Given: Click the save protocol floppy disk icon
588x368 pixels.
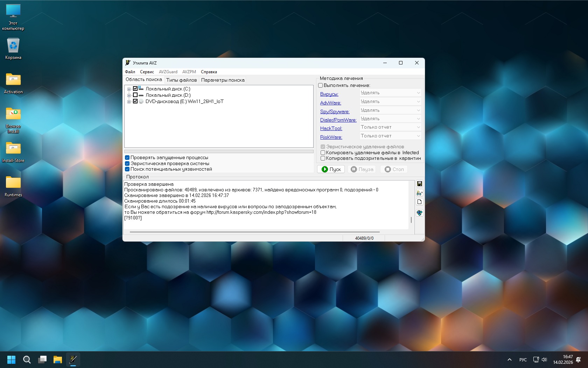Looking at the screenshot, I should 419,184.
